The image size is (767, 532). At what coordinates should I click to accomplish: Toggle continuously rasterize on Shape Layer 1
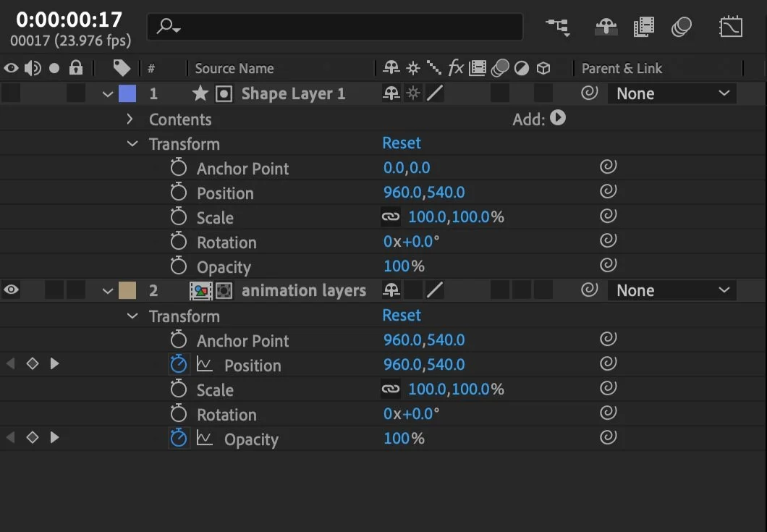413,93
